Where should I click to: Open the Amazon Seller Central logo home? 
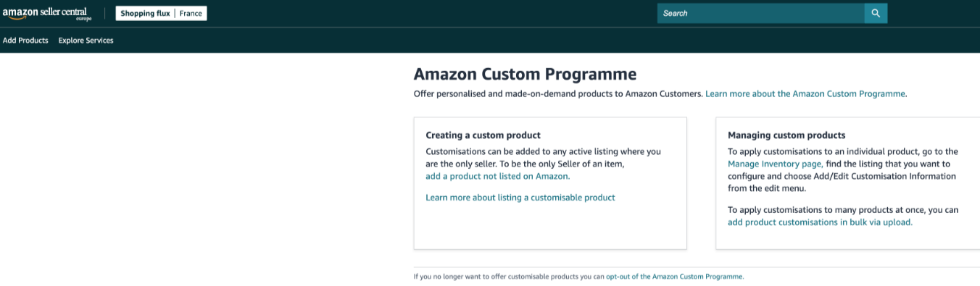(x=47, y=13)
